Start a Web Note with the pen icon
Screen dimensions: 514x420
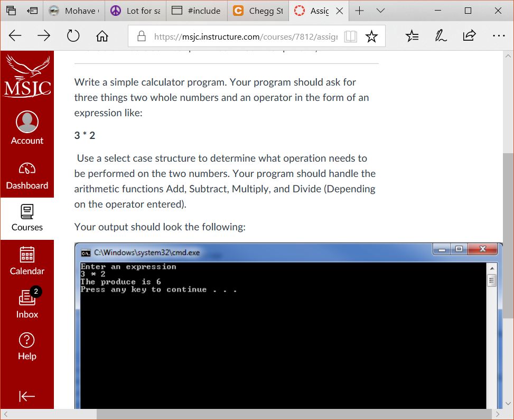(x=441, y=35)
